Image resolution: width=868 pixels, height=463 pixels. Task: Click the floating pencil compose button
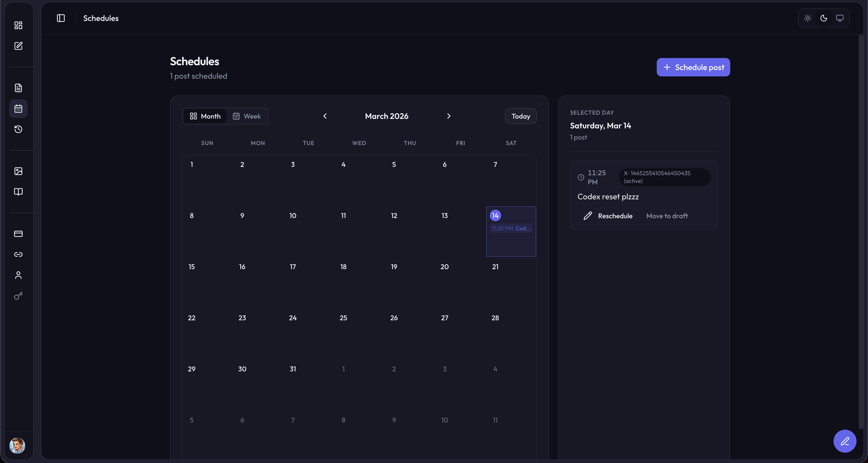pyautogui.click(x=844, y=441)
